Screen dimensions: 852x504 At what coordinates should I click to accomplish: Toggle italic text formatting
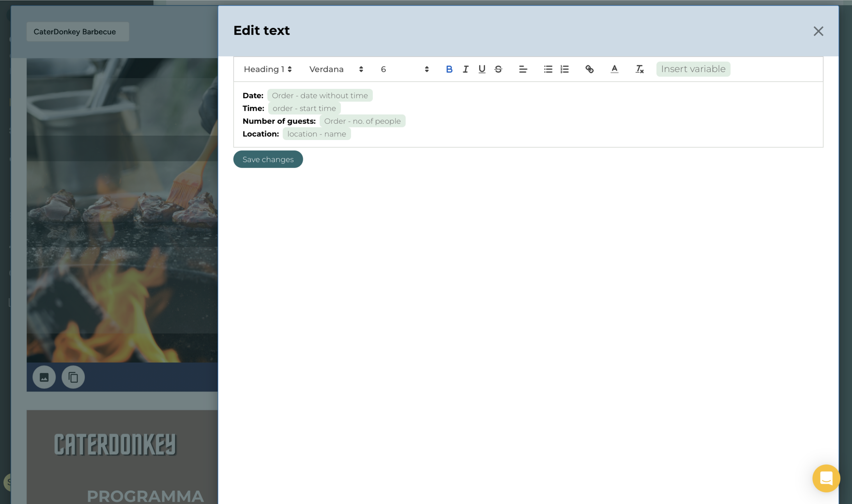(x=465, y=69)
